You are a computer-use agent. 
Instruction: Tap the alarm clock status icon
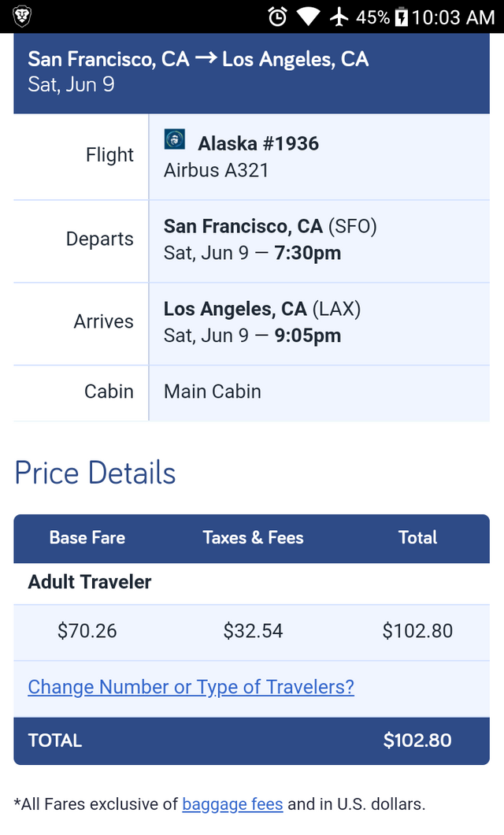(x=277, y=17)
